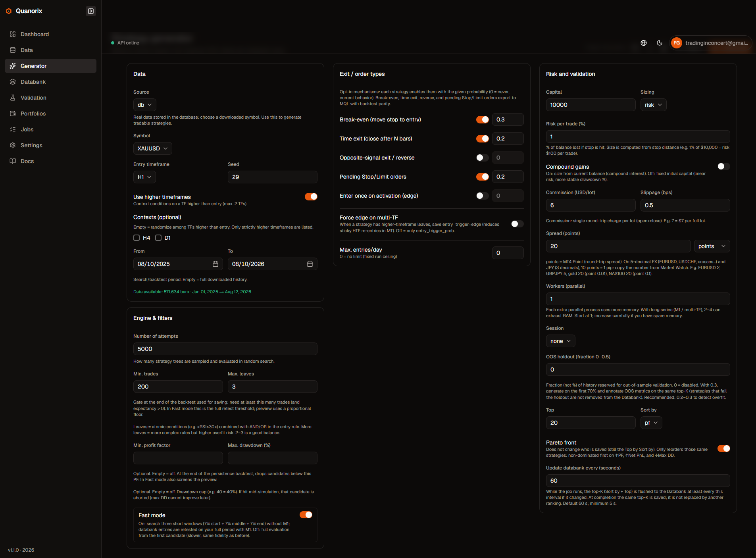
Task: Click the tradinginconcert@gmai… account button
Action: (x=710, y=43)
